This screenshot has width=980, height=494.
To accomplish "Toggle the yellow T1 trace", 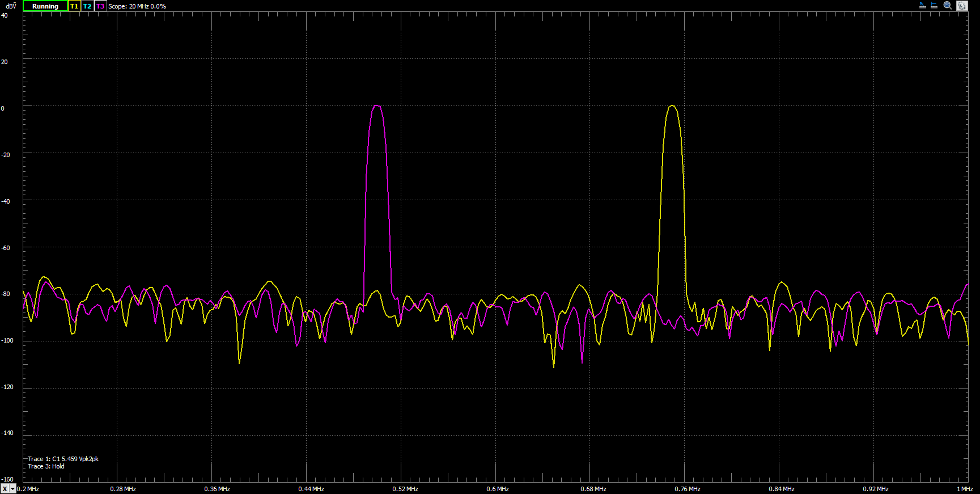I will 74,6.
